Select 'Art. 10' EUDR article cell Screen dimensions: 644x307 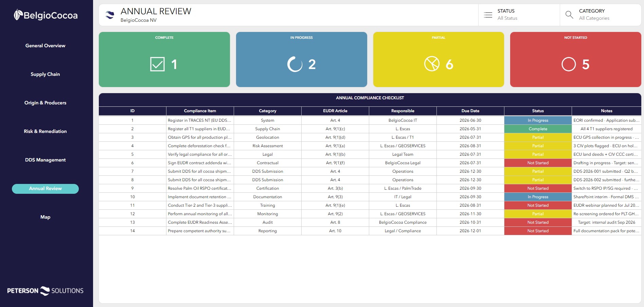[335, 231]
